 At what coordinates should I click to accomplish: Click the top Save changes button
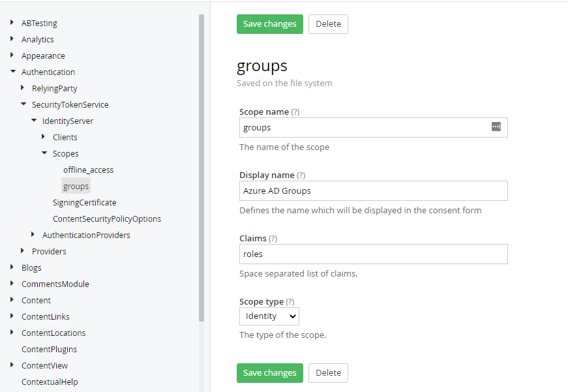(270, 24)
